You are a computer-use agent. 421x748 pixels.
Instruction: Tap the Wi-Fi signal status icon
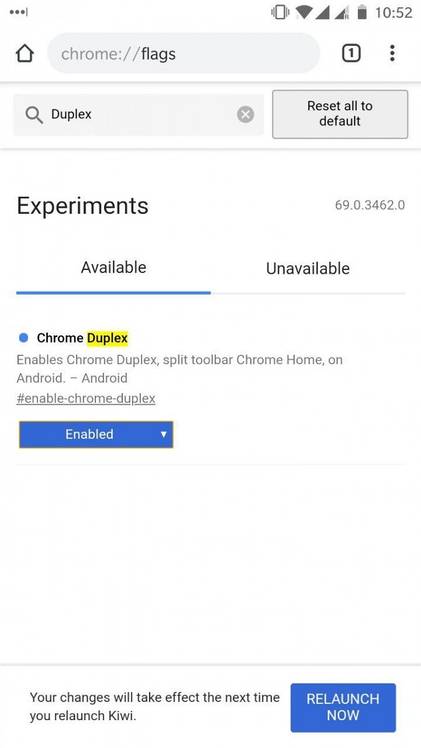point(304,12)
